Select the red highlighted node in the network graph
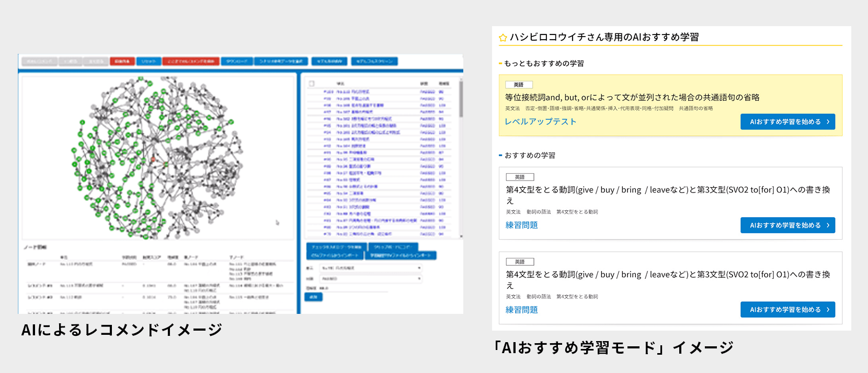Image resolution: width=868 pixels, height=373 pixels. [x=153, y=159]
